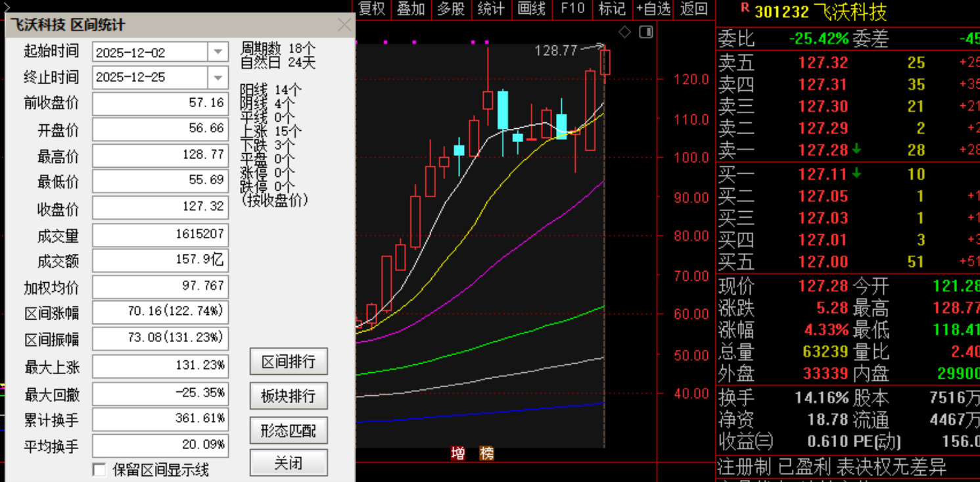Click the red R icon before 301232
Viewport: 980px width, 482px height.
[745, 8]
